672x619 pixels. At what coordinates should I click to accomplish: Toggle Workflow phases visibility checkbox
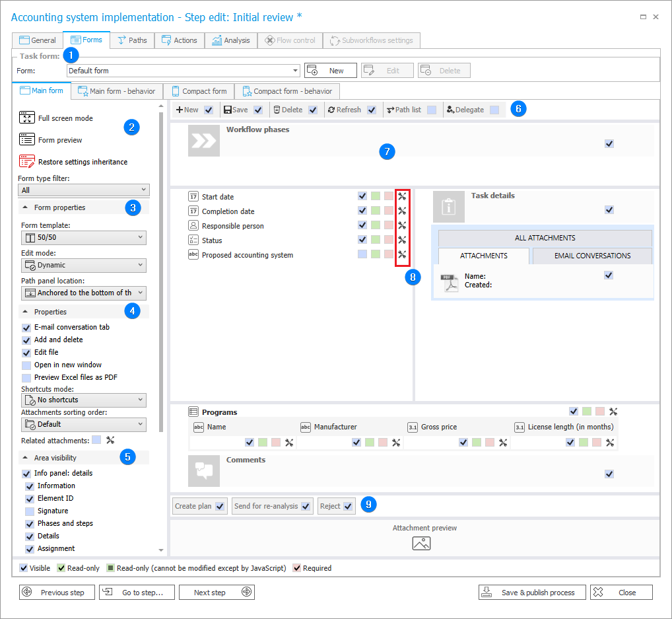point(609,144)
